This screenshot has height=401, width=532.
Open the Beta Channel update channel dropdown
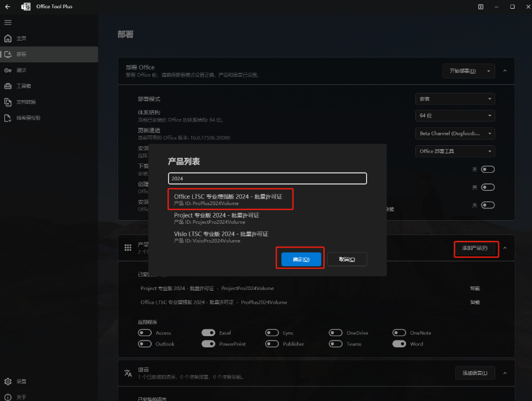(455, 133)
